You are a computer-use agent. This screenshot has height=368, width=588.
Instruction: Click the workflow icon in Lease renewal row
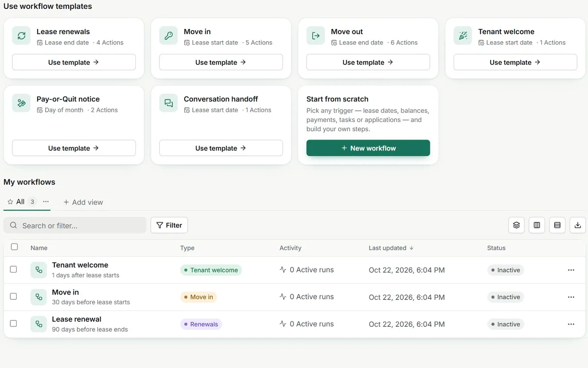[39, 324]
